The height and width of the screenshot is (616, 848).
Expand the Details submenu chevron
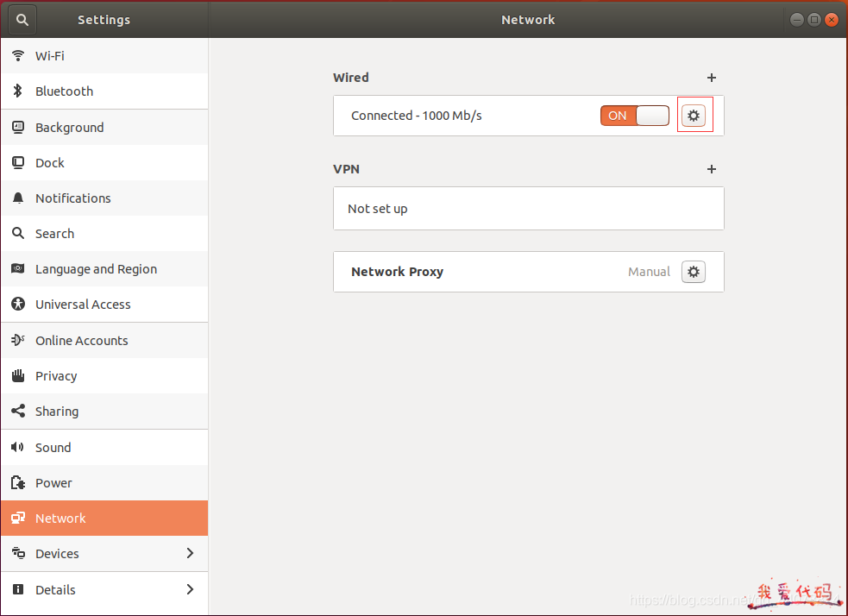click(x=190, y=589)
